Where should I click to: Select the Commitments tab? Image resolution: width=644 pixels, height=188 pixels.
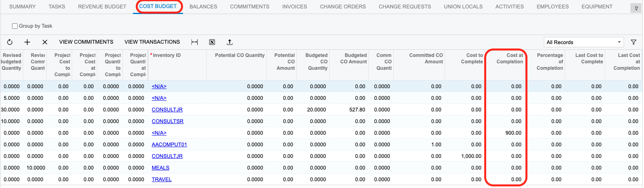250,7
